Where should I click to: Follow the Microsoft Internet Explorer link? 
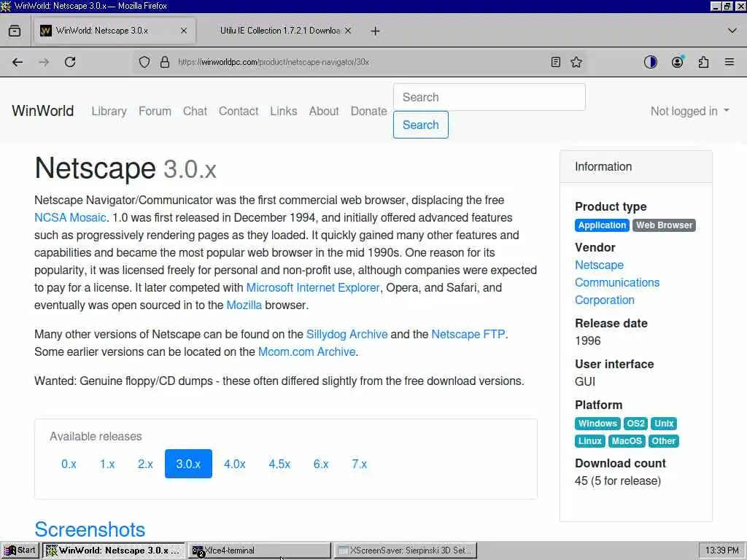point(313,287)
